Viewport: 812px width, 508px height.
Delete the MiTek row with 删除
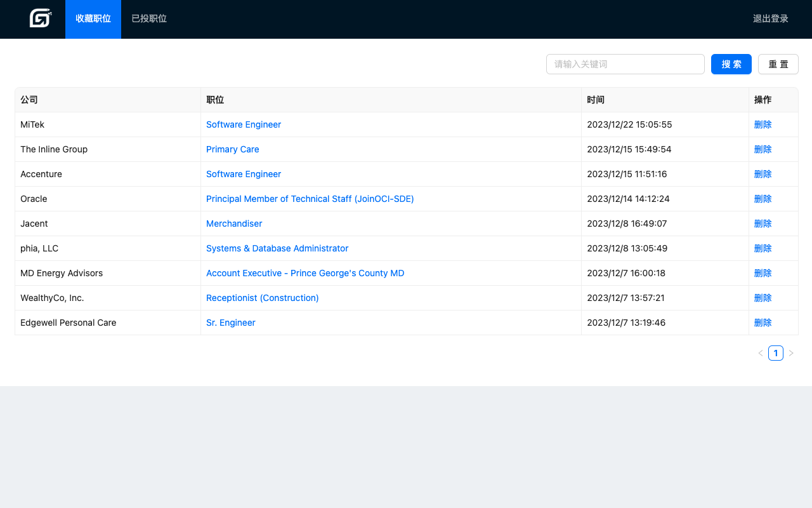763,124
